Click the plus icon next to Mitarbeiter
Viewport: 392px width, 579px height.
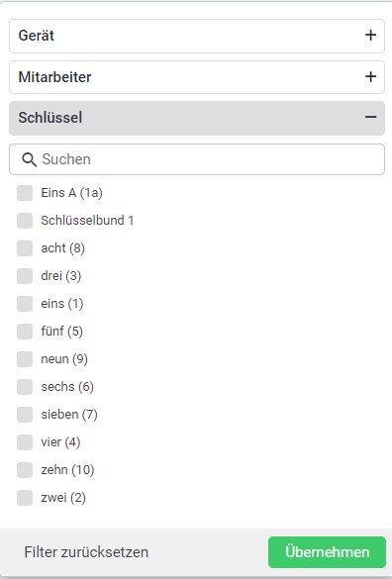tap(370, 76)
